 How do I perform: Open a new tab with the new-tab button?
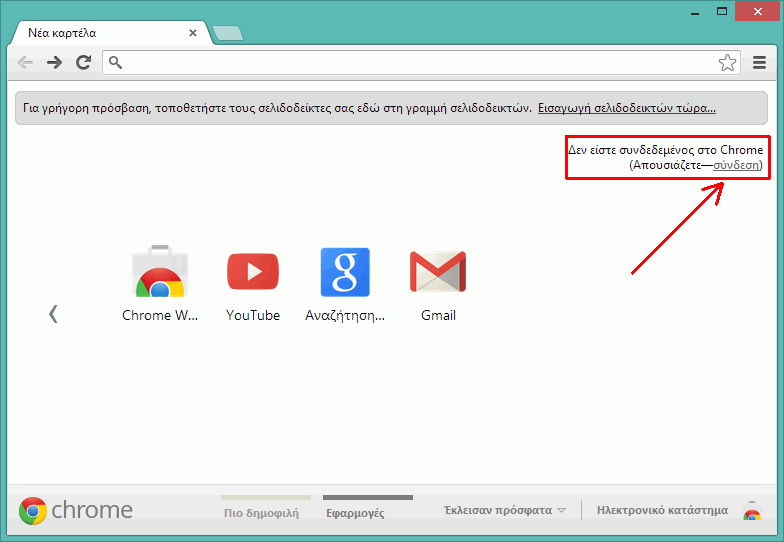[x=228, y=33]
